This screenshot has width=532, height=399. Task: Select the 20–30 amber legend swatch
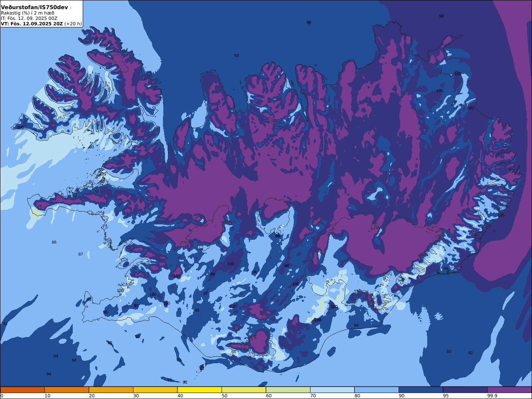click(x=111, y=390)
